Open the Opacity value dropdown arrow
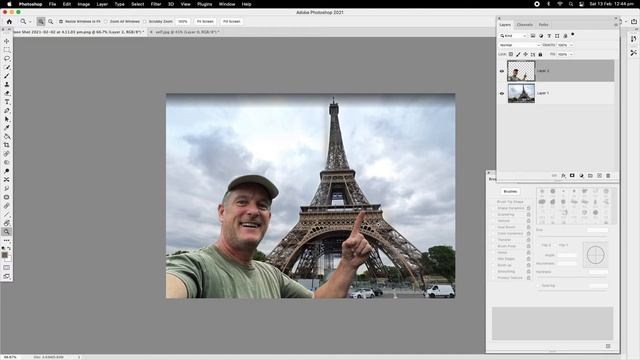 571,45
